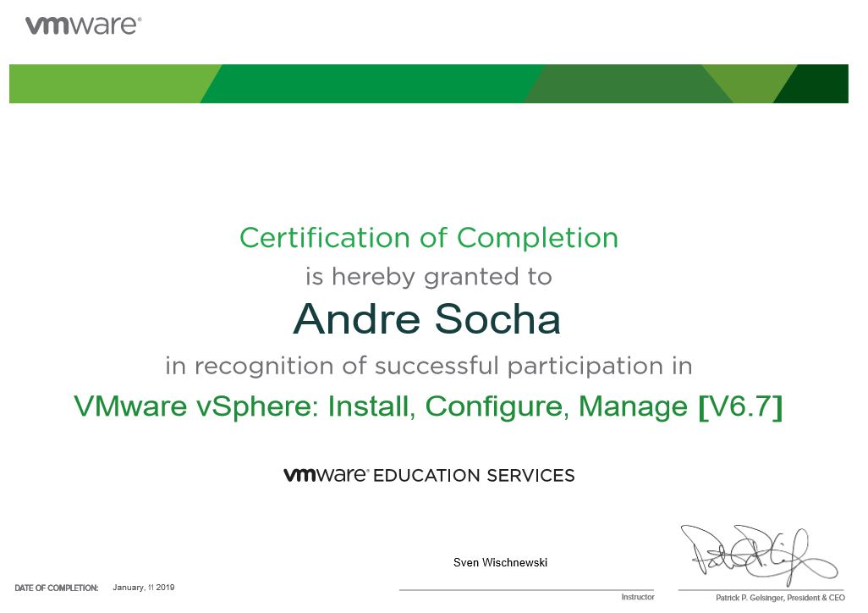Click 'in recognition of successful participation in'
This screenshot has width=868, height=613.
pos(428,367)
